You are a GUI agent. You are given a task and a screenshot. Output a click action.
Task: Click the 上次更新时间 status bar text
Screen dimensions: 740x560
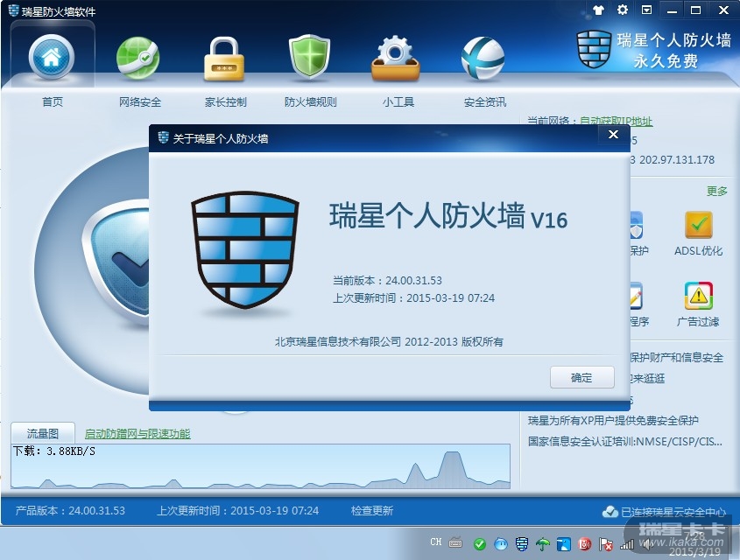click(x=238, y=510)
